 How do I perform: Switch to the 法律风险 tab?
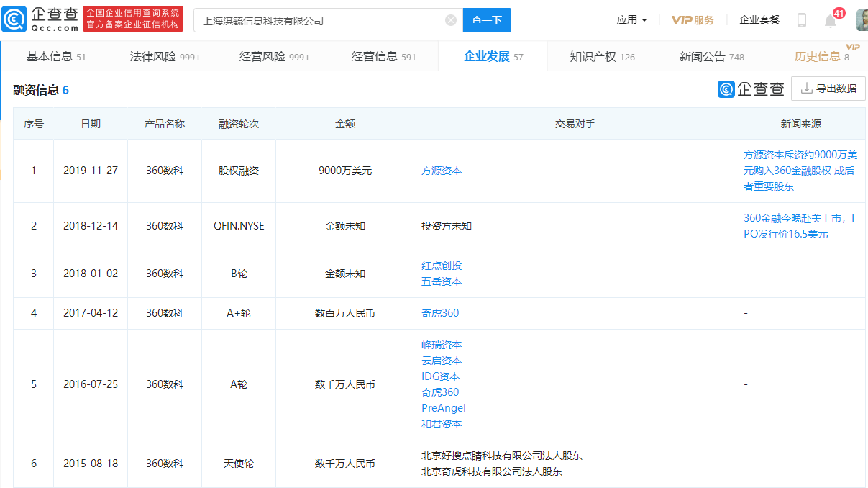point(165,56)
